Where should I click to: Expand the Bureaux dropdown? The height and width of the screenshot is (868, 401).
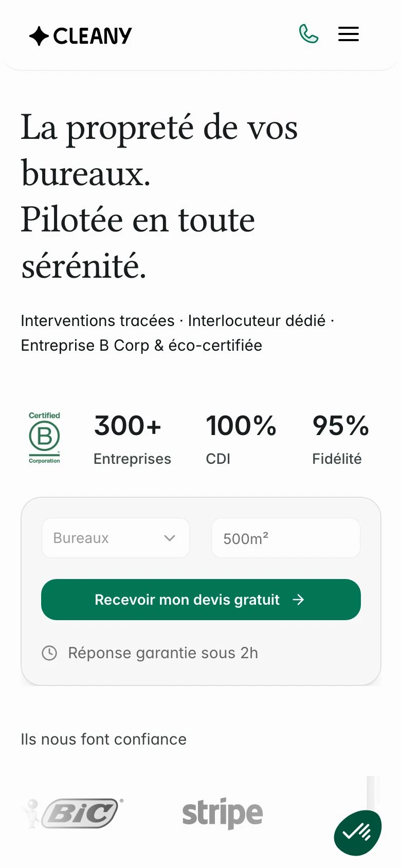click(x=116, y=538)
